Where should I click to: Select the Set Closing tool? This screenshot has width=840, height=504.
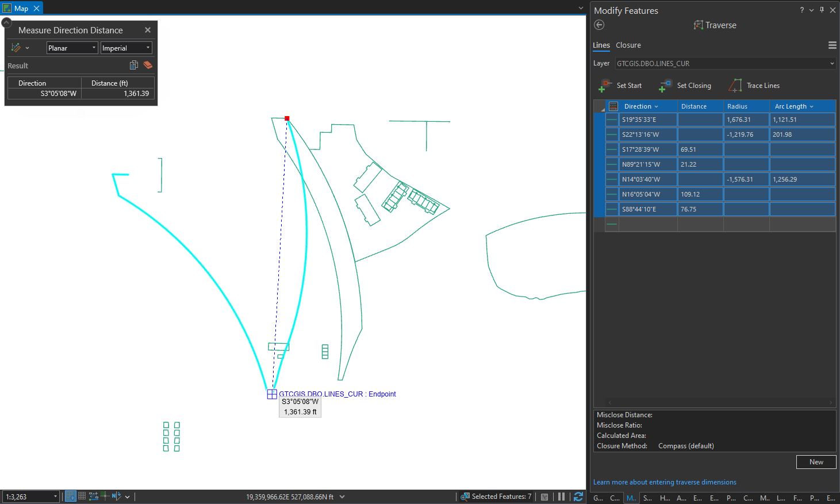click(x=686, y=85)
